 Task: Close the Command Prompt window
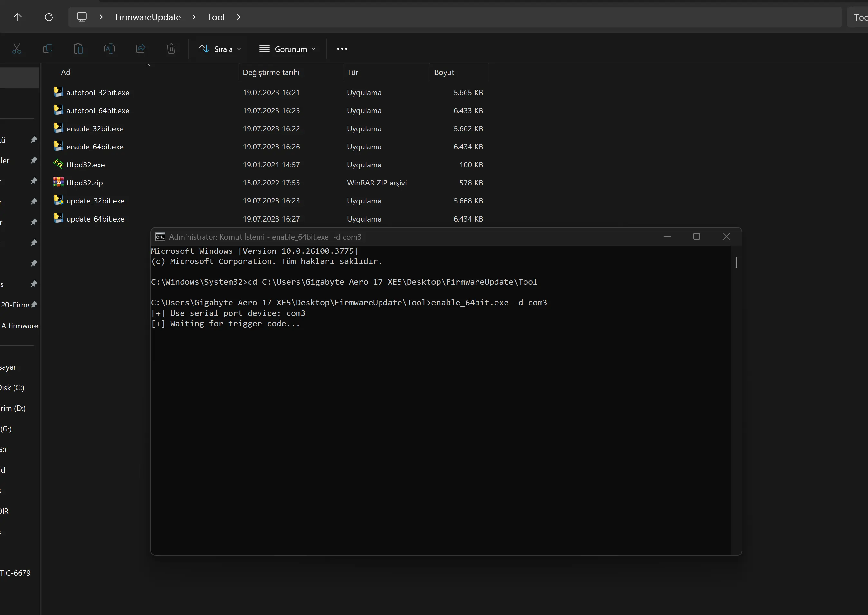(726, 237)
